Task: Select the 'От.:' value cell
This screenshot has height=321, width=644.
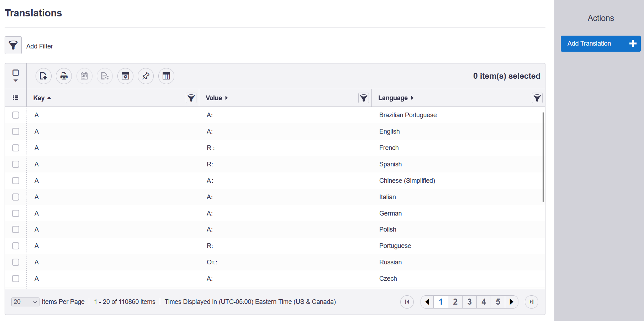Action: pyautogui.click(x=212, y=262)
